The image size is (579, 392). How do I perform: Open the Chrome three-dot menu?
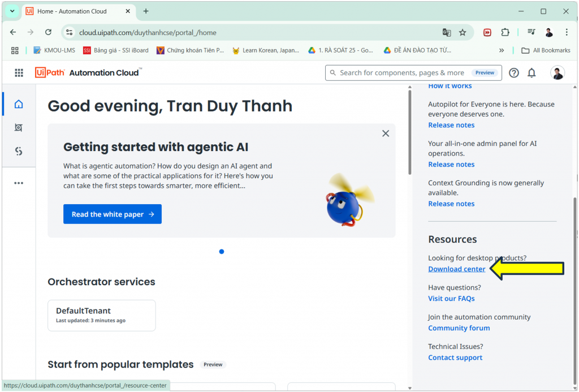coord(567,32)
